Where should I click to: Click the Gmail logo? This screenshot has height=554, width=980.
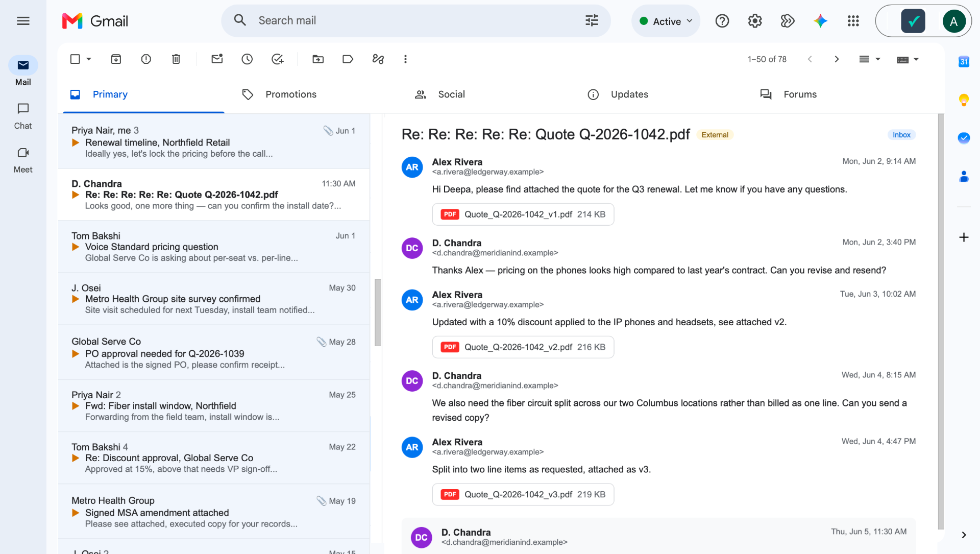click(x=95, y=21)
